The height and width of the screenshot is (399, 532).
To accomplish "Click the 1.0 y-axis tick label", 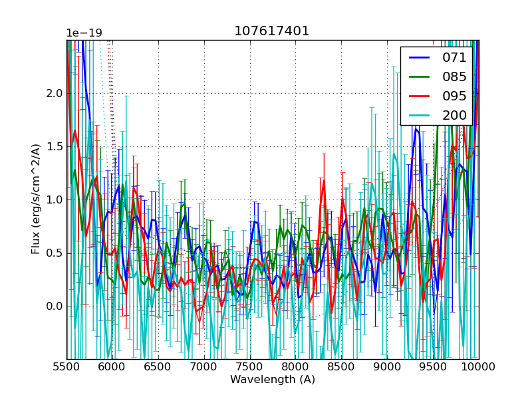I will 53,200.
